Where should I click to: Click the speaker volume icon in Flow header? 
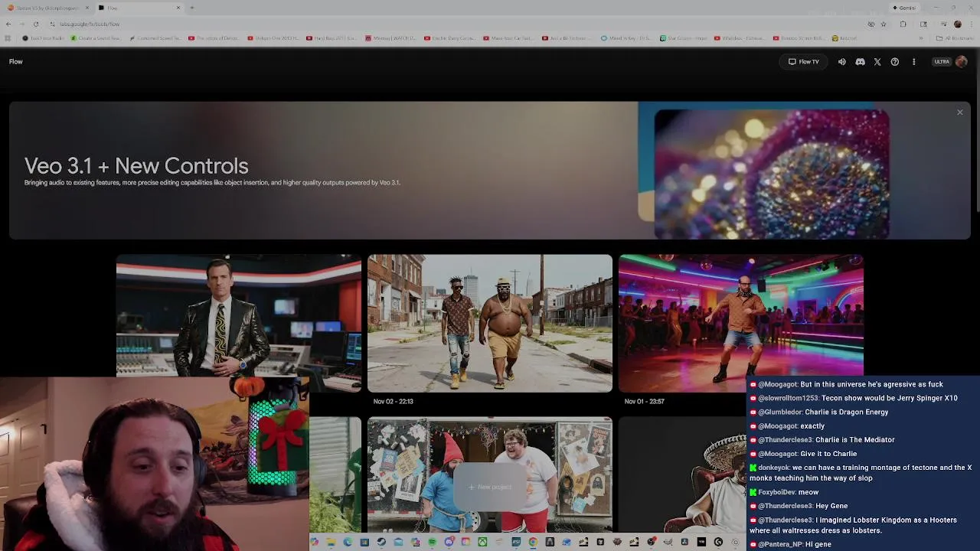pos(842,62)
